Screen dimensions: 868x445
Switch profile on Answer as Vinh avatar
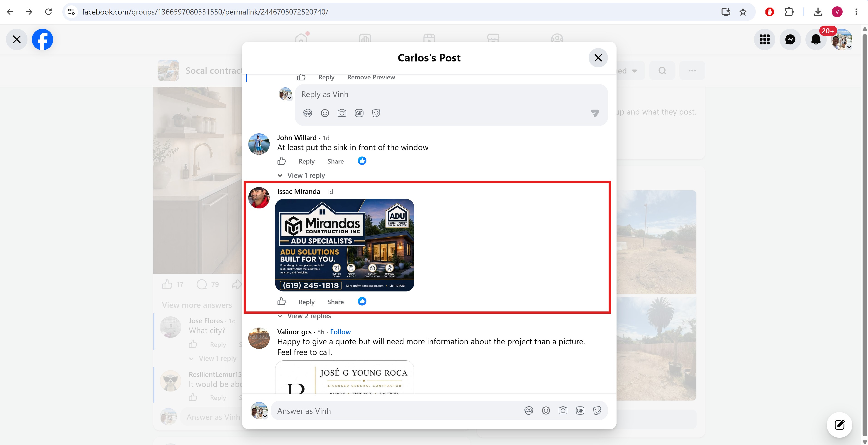(x=259, y=411)
